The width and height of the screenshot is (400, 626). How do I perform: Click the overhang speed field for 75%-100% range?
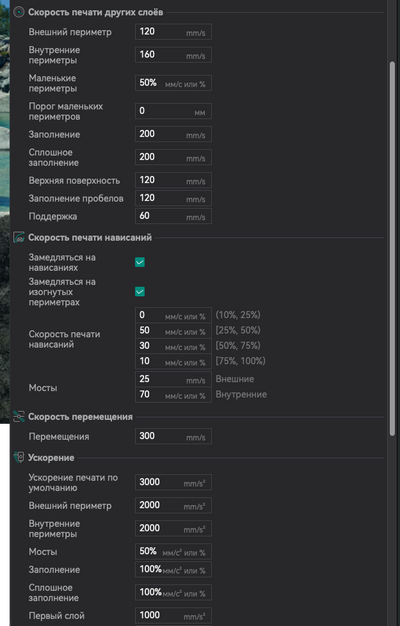point(173,361)
